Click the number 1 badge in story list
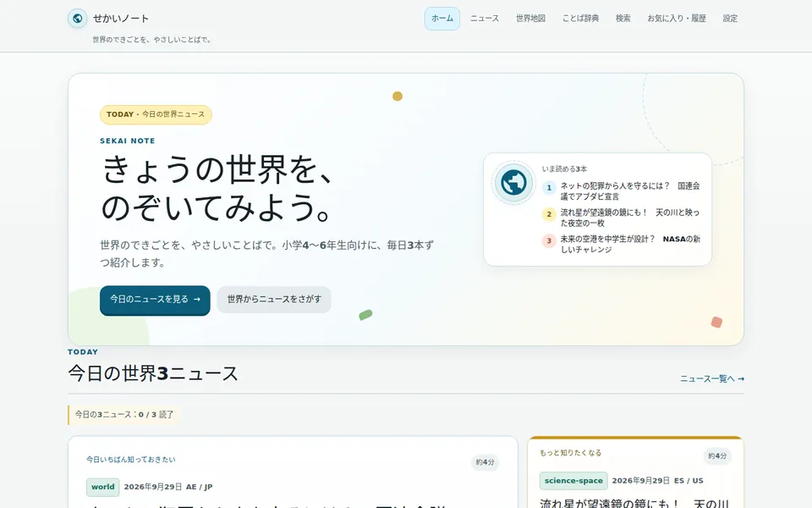 (549, 188)
